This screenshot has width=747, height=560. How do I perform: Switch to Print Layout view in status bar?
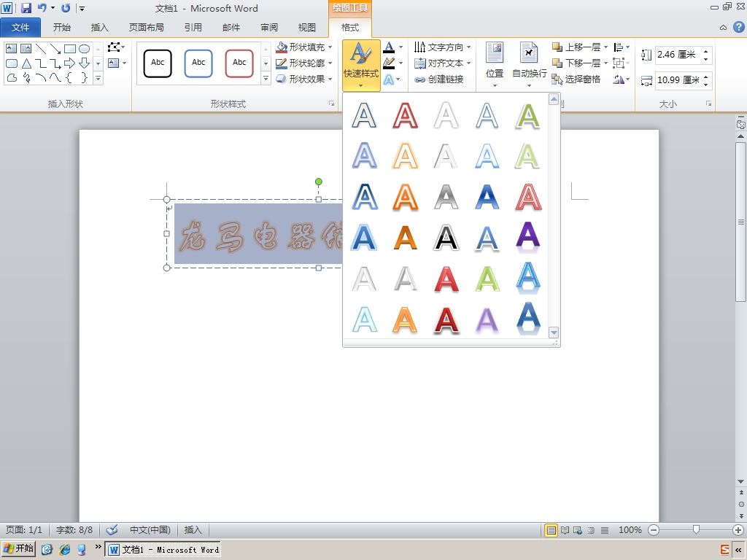(551, 530)
